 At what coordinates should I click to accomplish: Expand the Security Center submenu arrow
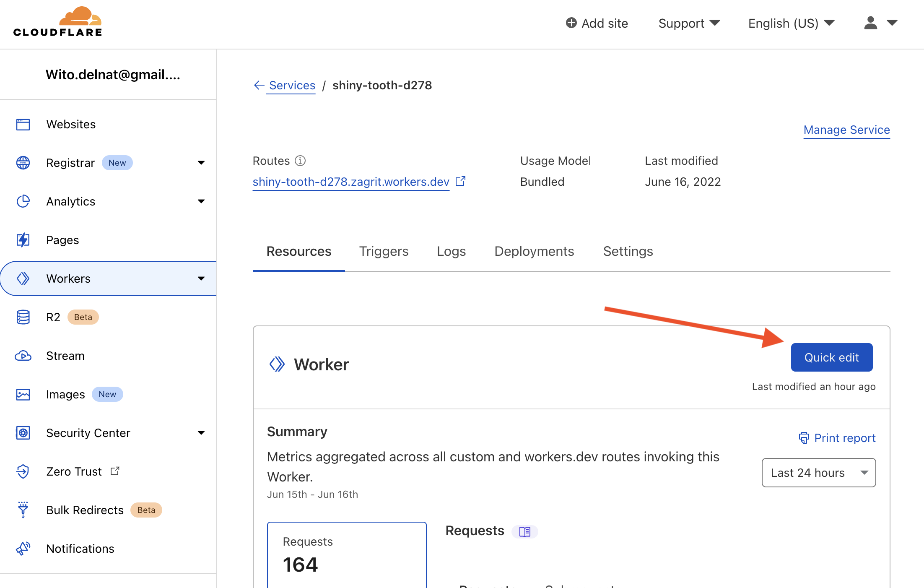click(x=201, y=433)
